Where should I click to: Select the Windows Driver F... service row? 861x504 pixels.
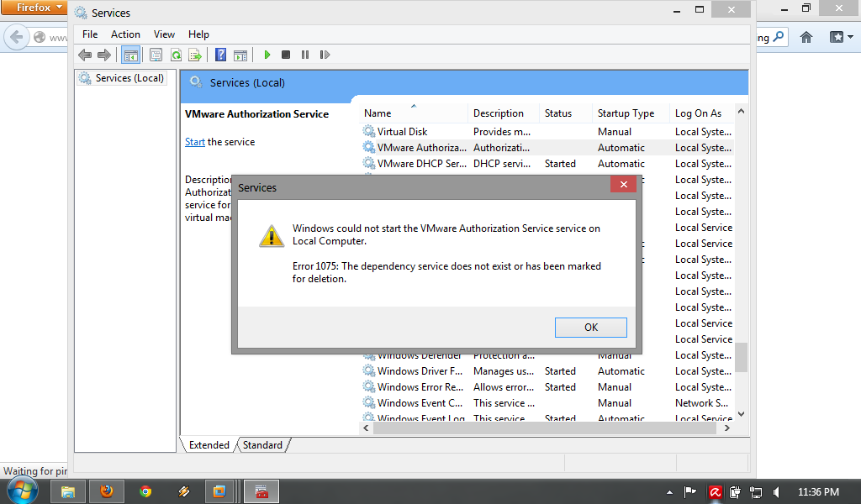547,371
